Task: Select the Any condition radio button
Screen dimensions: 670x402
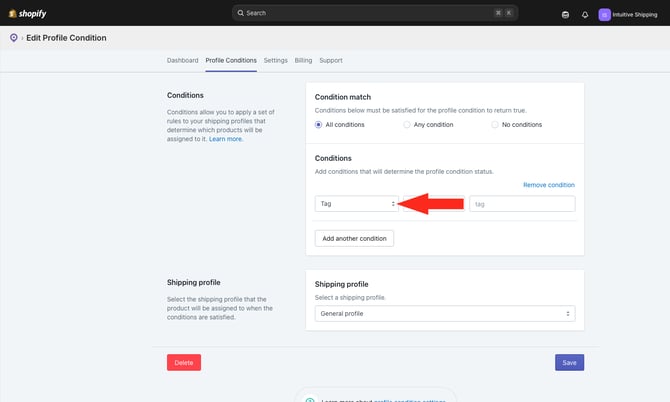Action: tap(406, 125)
